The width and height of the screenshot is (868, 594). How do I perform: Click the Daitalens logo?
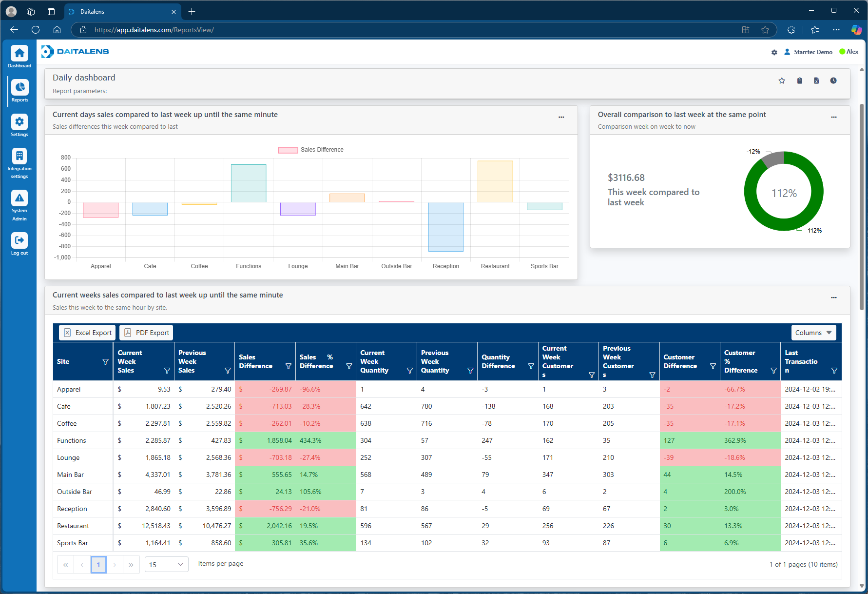[x=75, y=52]
